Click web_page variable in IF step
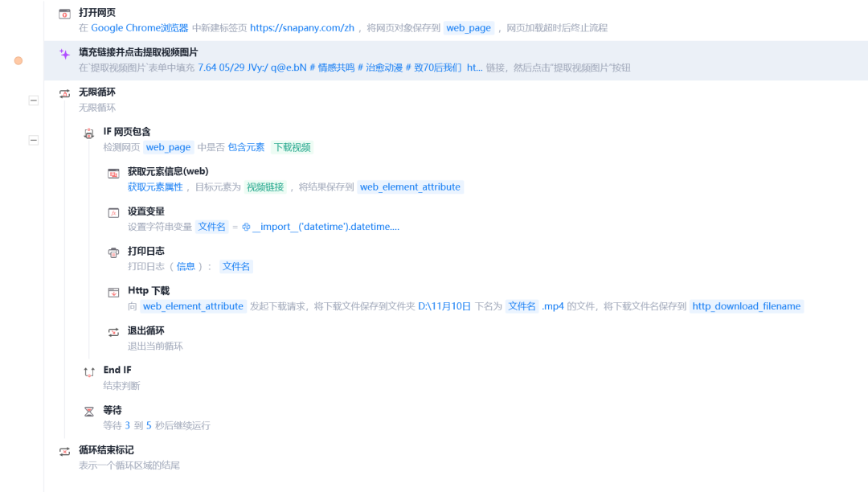Screen dimensions: 868x492 point(168,147)
